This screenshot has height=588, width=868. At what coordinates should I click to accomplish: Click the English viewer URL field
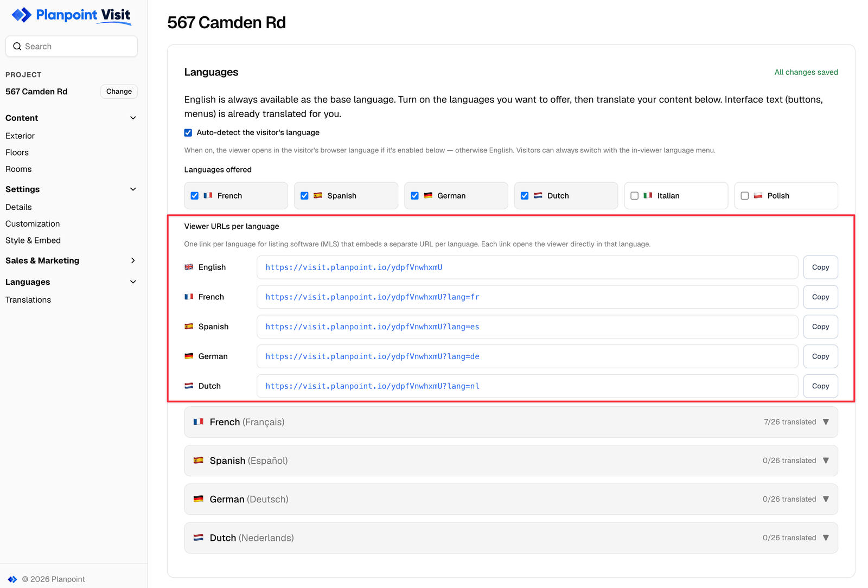527,267
